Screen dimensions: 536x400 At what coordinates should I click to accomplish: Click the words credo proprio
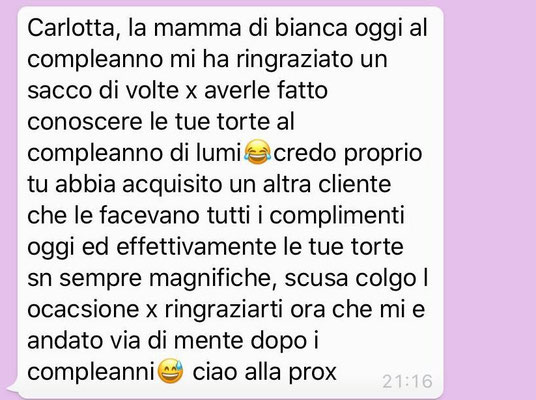348,153
